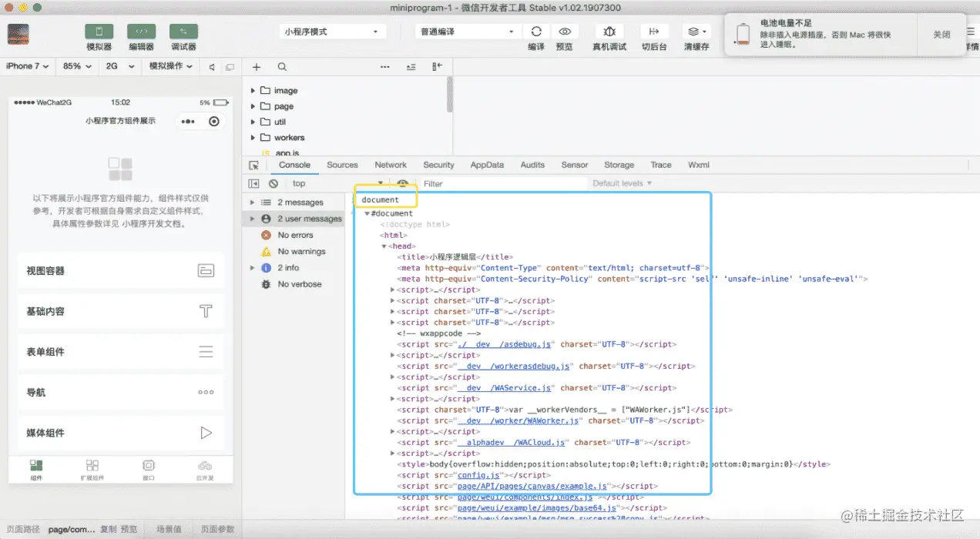Open the workerasdebug.js script link

tap(513, 367)
